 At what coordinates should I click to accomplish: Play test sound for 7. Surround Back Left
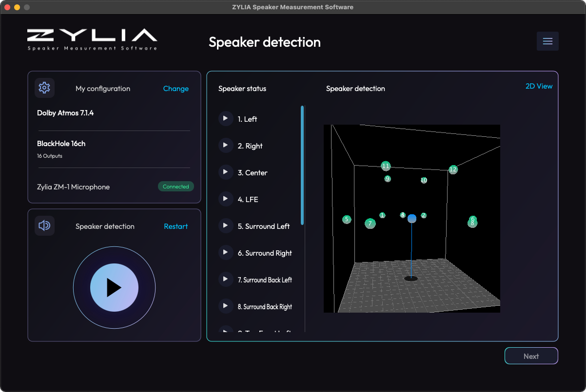click(x=226, y=279)
